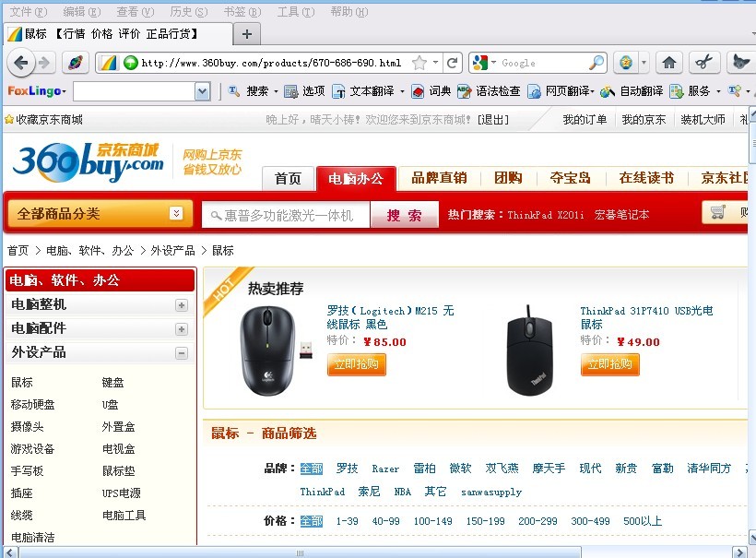Open 我的订单 link
The width and height of the screenshot is (756, 558).
[585, 120]
